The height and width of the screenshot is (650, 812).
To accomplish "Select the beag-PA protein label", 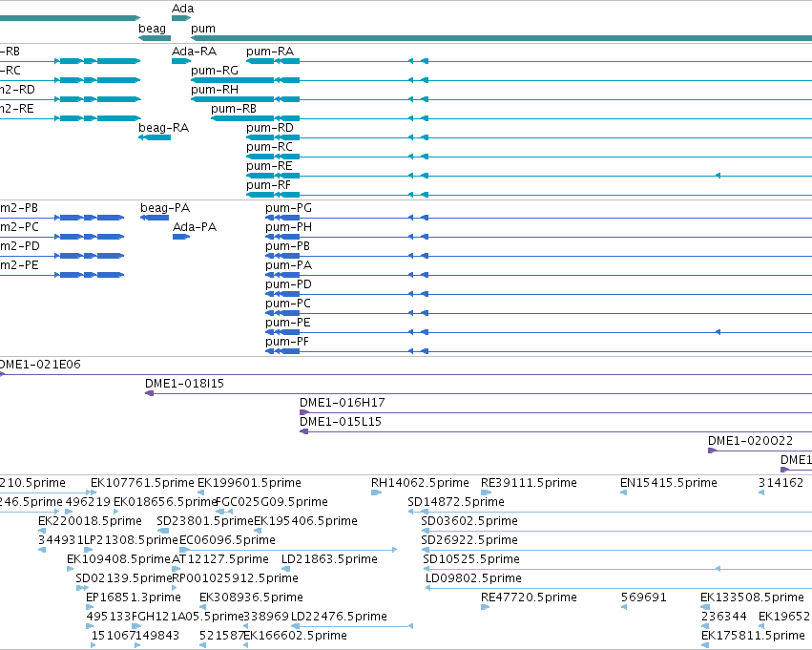I will coord(165,208).
